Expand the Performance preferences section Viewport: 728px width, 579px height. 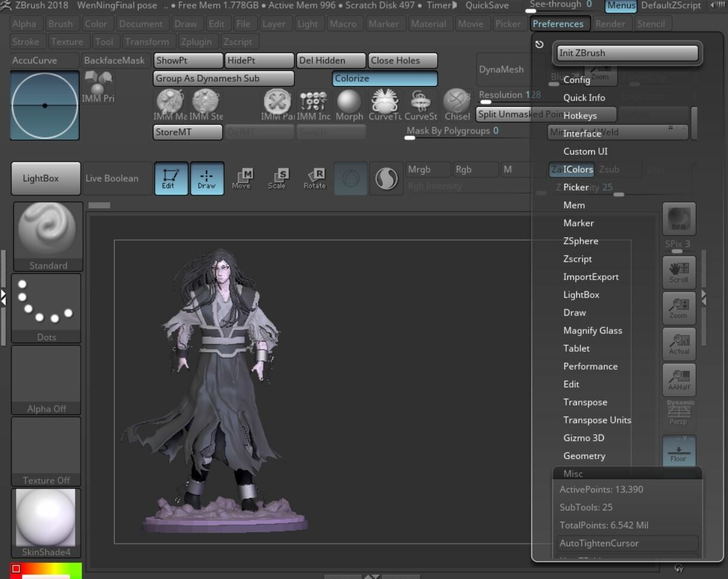(x=590, y=366)
